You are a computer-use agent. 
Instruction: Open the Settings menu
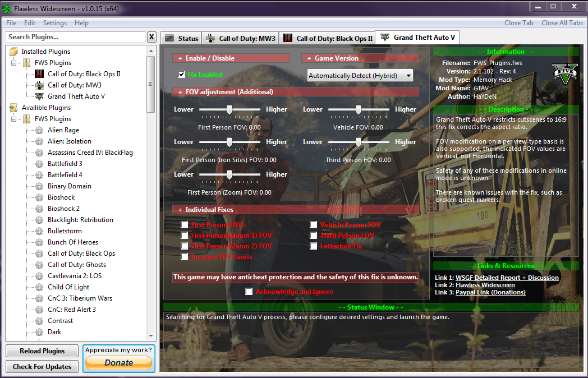pos(55,23)
